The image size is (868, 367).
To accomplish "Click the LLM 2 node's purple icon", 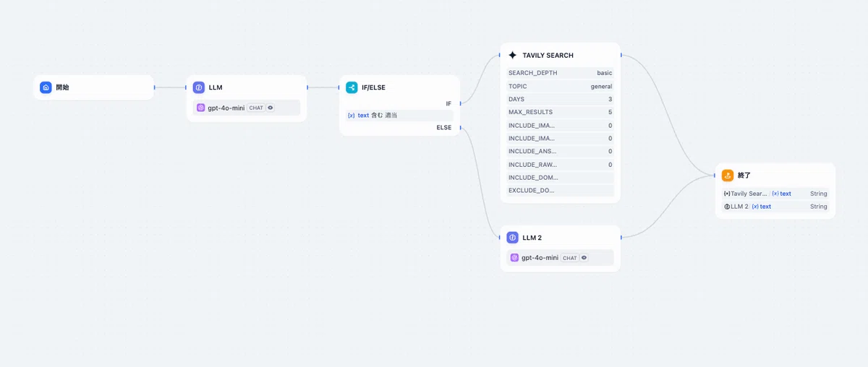I will tap(513, 238).
